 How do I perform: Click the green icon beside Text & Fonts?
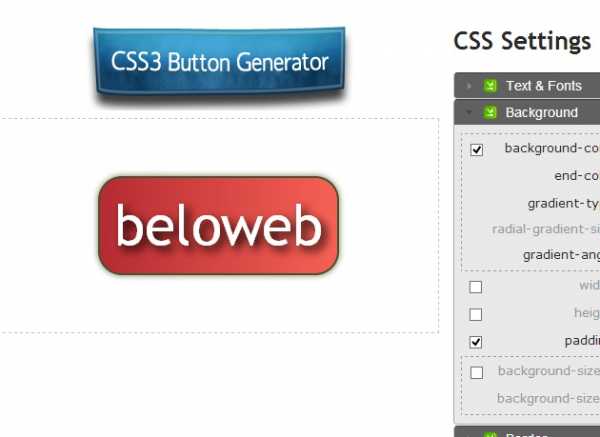(x=490, y=86)
